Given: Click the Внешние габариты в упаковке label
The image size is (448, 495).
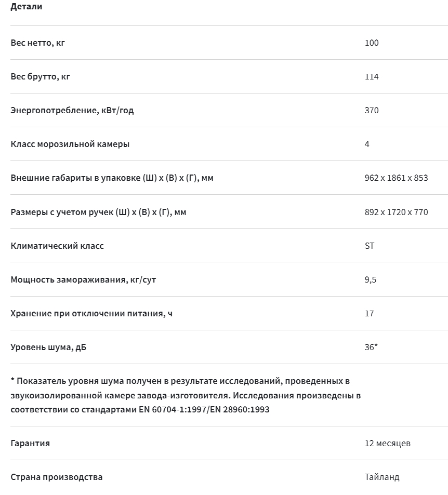Looking at the screenshot, I should (x=112, y=178).
